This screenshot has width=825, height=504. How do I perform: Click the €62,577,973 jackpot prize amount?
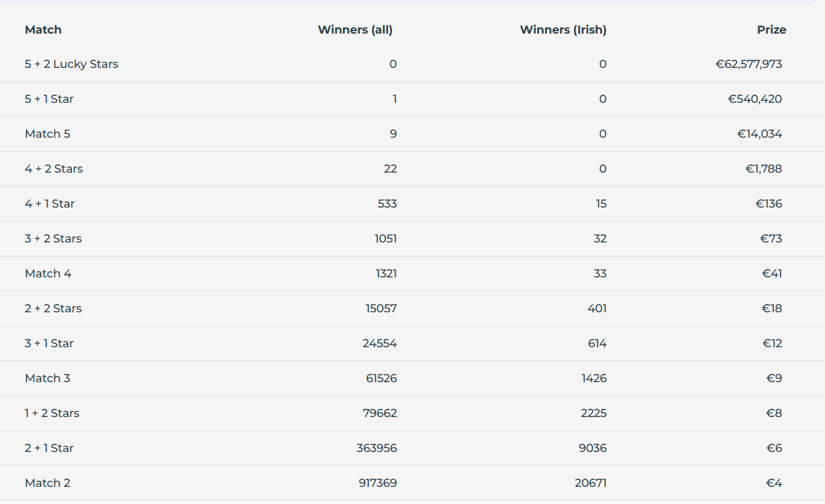point(749,64)
